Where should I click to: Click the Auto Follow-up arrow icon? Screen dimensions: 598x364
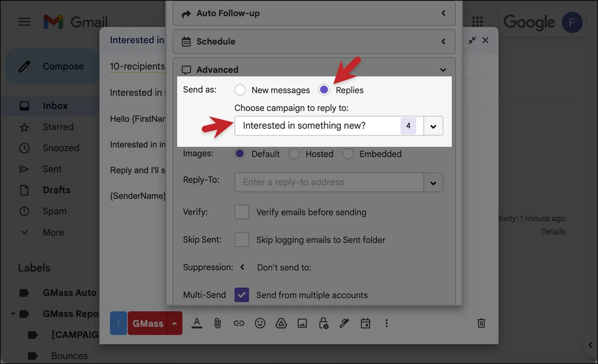(x=186, y=14)
